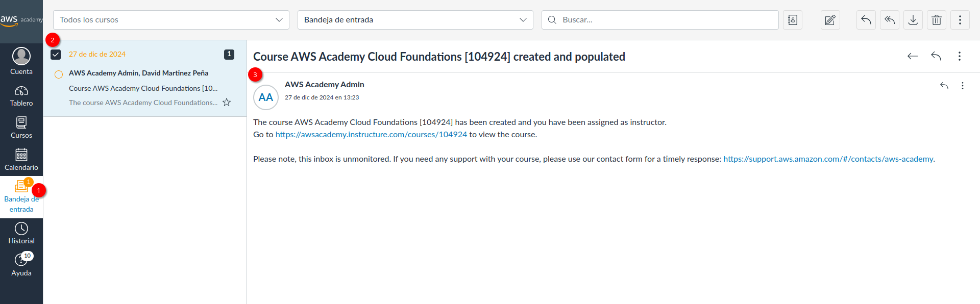Open top toolbar more options menu

pos(960,20)
